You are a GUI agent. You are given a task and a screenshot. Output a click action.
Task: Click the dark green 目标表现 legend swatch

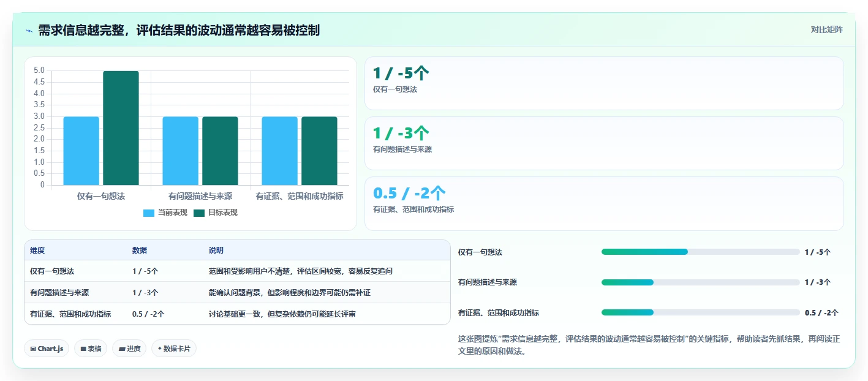click(x=199, y=213)
